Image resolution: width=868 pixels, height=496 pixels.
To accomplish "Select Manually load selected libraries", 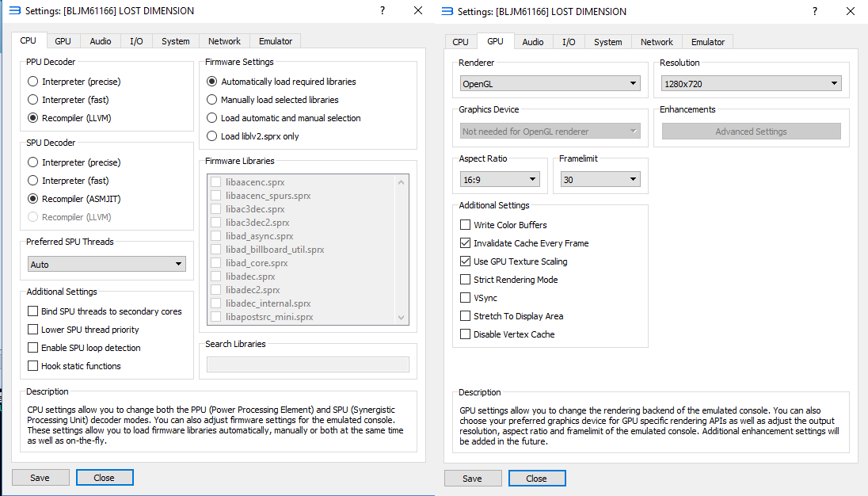I will tap(211, 100).
